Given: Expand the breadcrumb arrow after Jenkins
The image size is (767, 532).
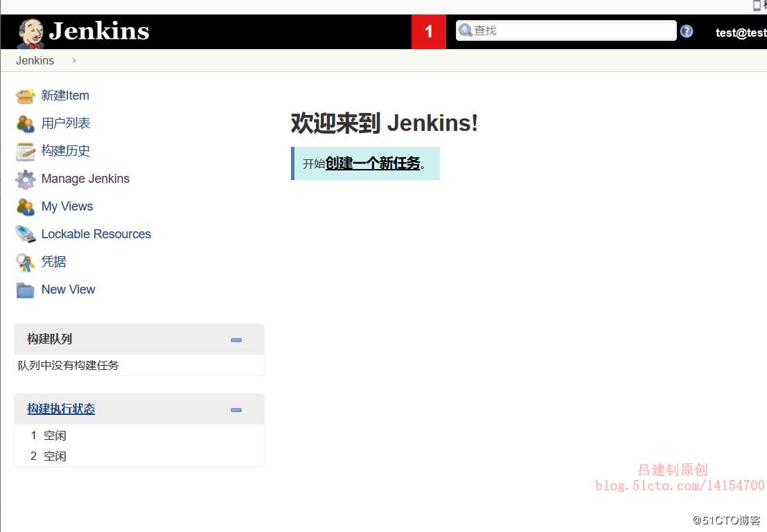Looking at the screenshot, I should click(74, 61).
